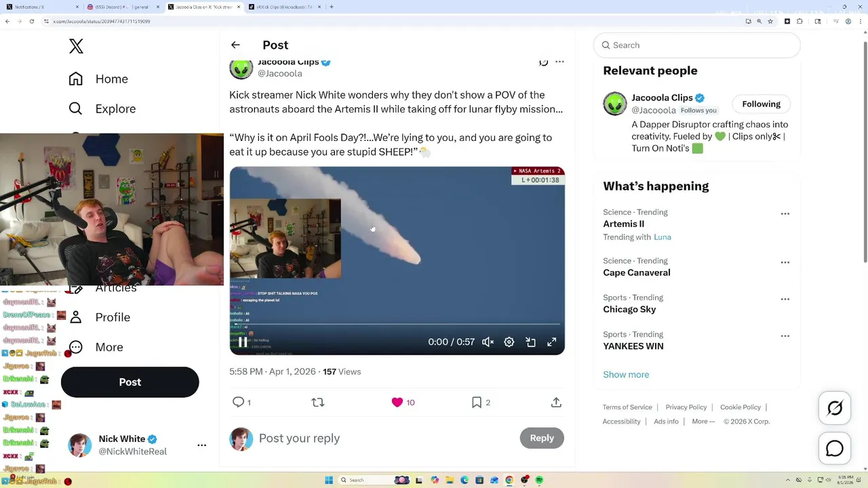This screenshot has height=488, width=868.
Task: Click the browser address bar URL
Action: point(102,21)
